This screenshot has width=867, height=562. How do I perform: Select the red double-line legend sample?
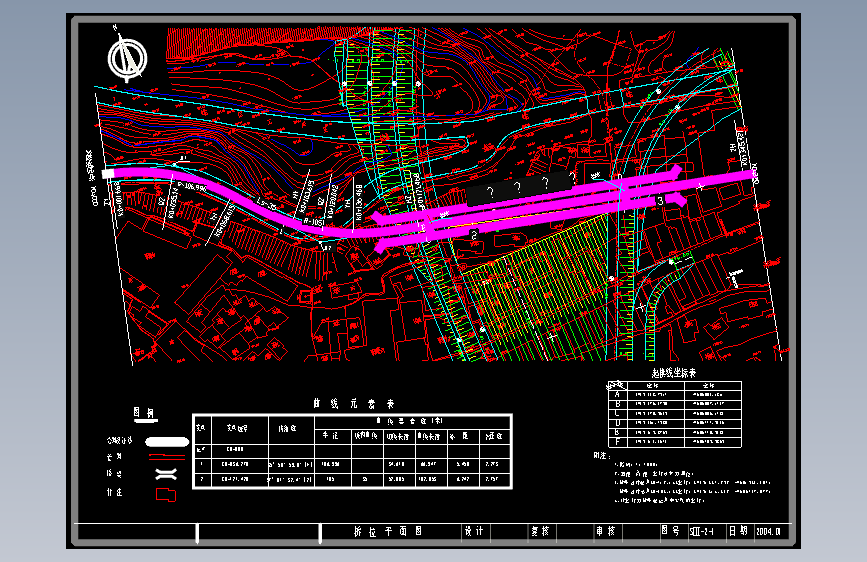(166, 457)
